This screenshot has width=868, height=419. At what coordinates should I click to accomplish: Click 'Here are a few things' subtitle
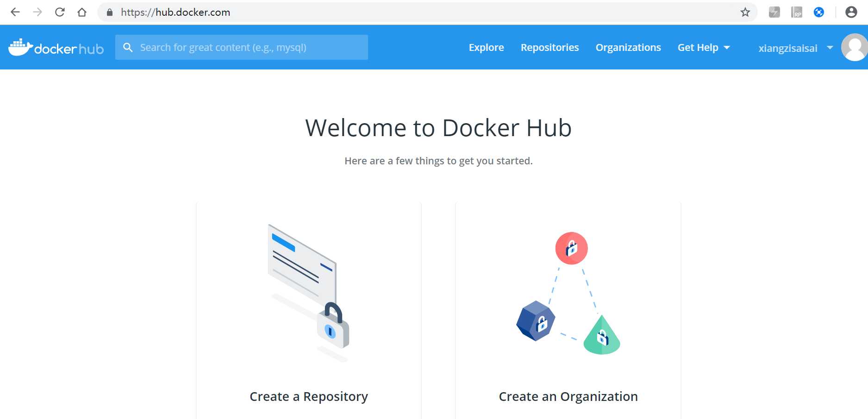(x=438, y=161)
